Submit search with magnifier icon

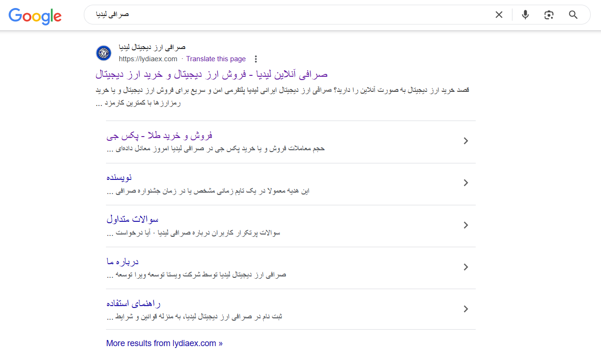coord(573,15)
